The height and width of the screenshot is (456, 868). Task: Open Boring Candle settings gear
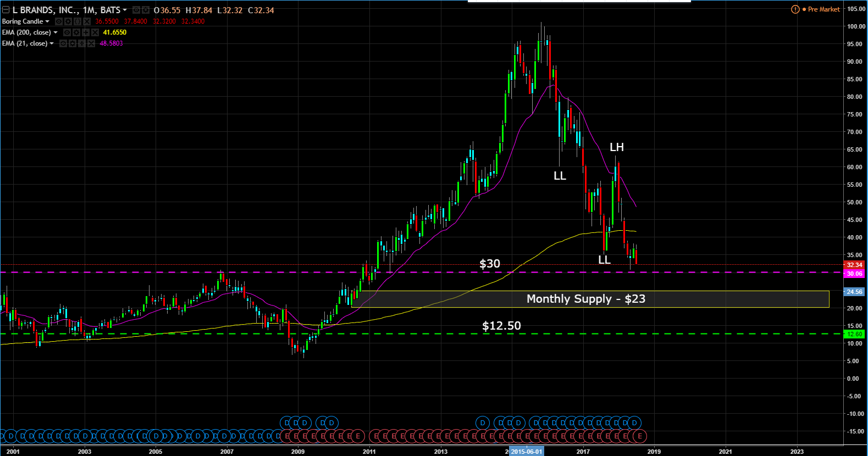click(x=68, y=21)
